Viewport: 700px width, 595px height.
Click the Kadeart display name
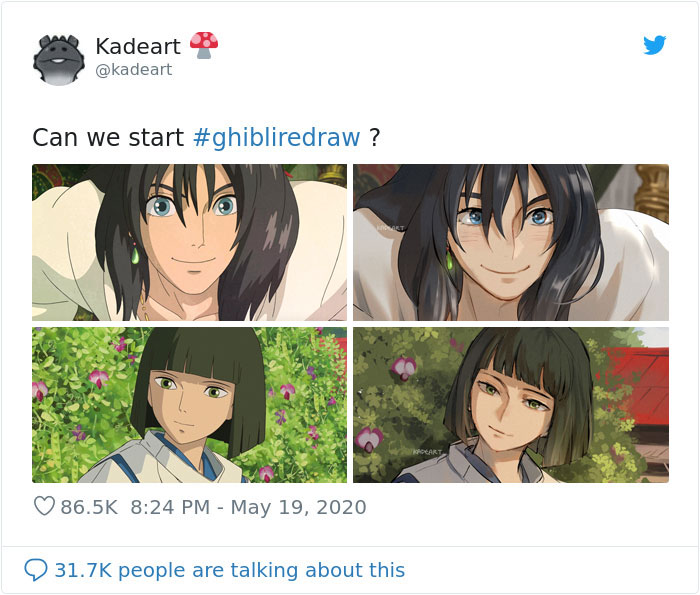click(138, 46)
